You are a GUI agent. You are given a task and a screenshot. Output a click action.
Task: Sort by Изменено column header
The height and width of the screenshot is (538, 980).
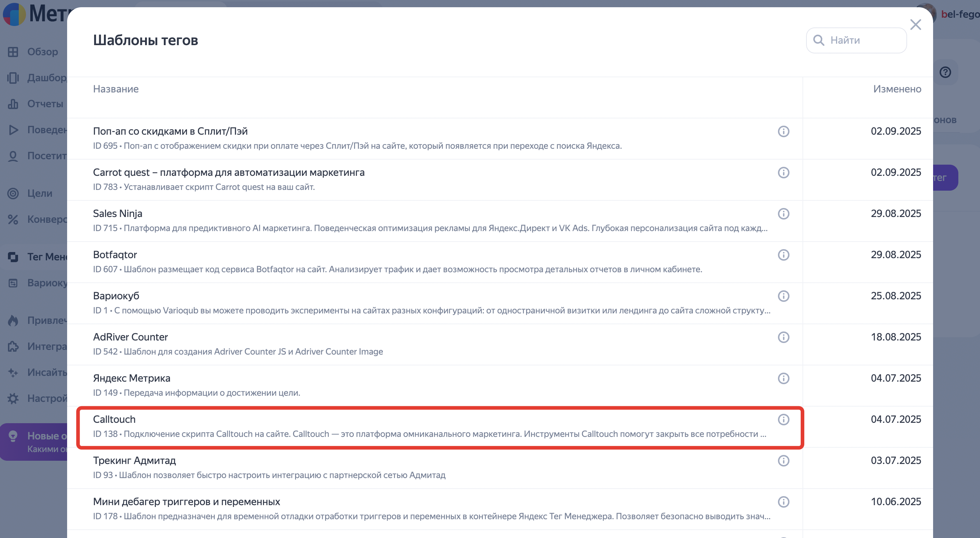897,89
